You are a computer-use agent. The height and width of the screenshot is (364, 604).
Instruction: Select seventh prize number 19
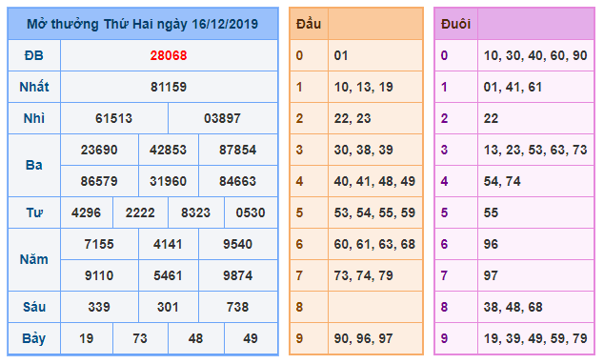(86, 338)
